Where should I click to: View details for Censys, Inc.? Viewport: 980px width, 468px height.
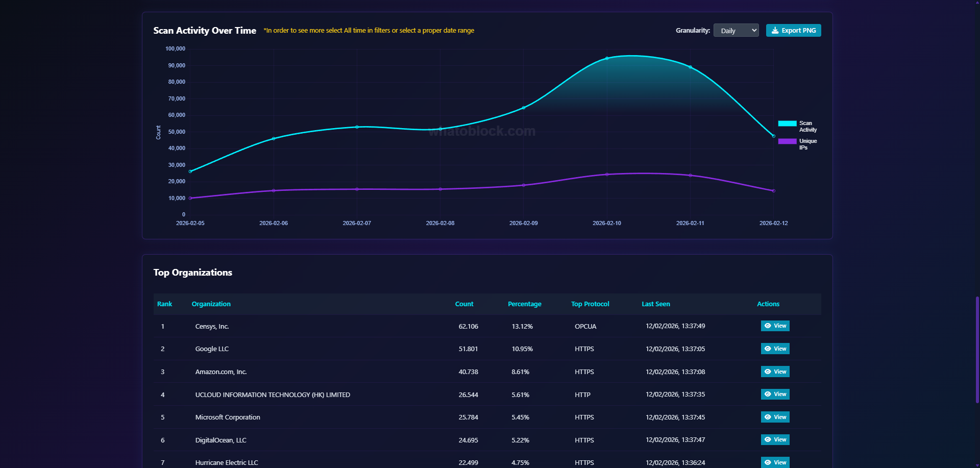pos(775,326)
